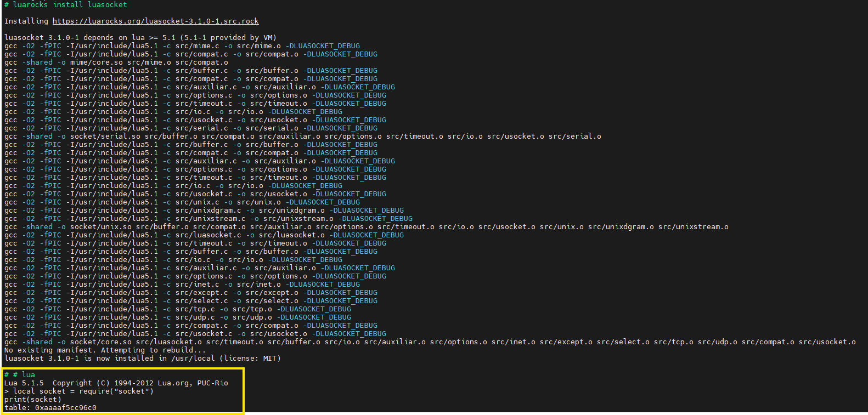Select the 'depends on lua >= 5.1' line
This screenshot has width=868, height=415.
tap(140, 38)
